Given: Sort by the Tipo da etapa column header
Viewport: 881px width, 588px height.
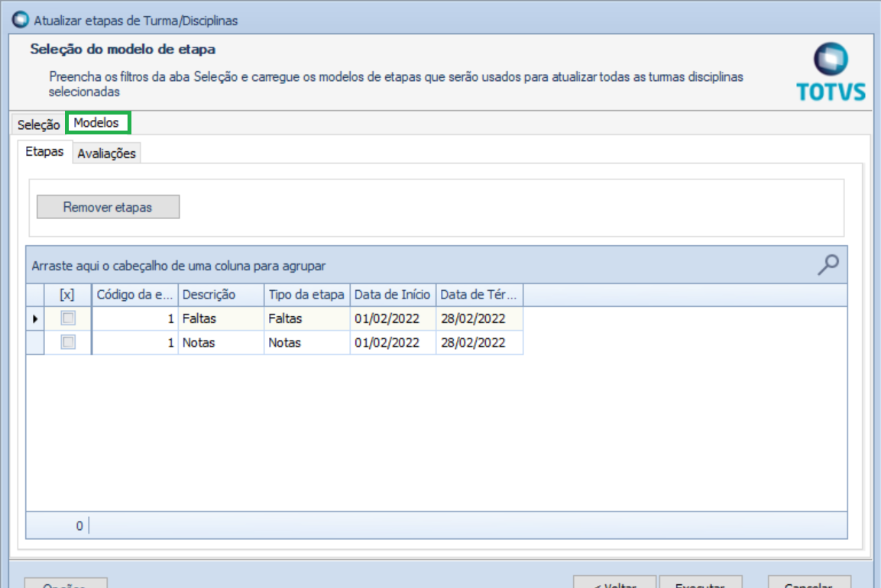Looking at the screenshot, I should click(x=306, y=295).
